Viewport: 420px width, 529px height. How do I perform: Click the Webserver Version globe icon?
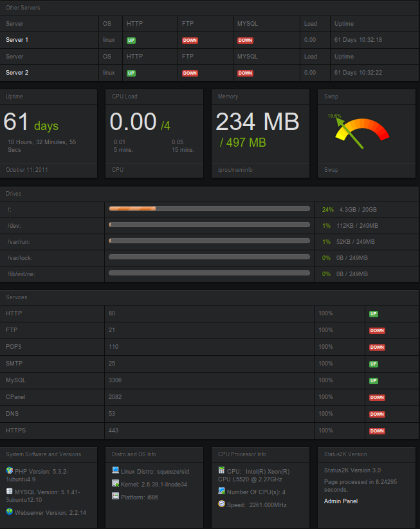(10, 512)
